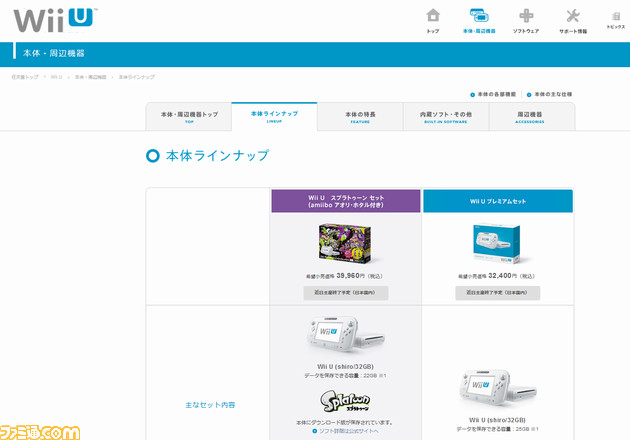Click the Splatoon logo image
Viewport: 630px width, 440px height.
345,403
